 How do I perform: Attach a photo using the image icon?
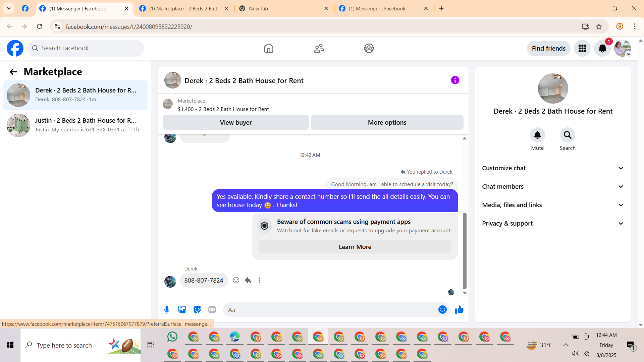tap(182, 310)
